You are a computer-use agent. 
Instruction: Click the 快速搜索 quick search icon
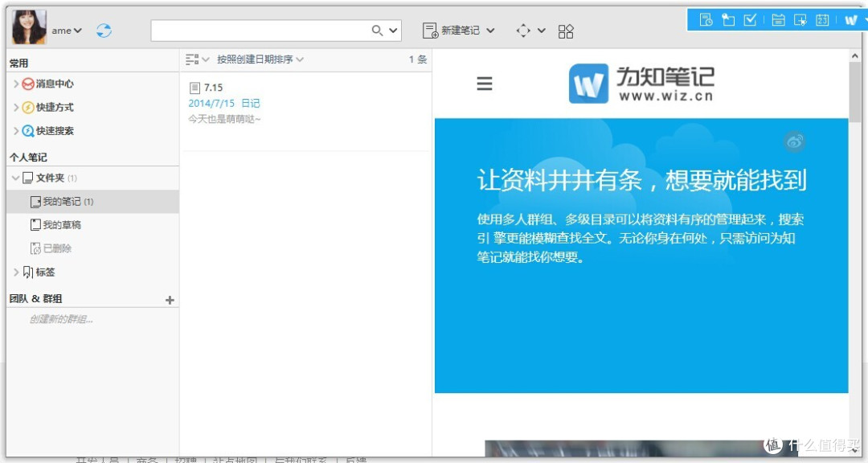pyautogui.click(x=27, y=131)
